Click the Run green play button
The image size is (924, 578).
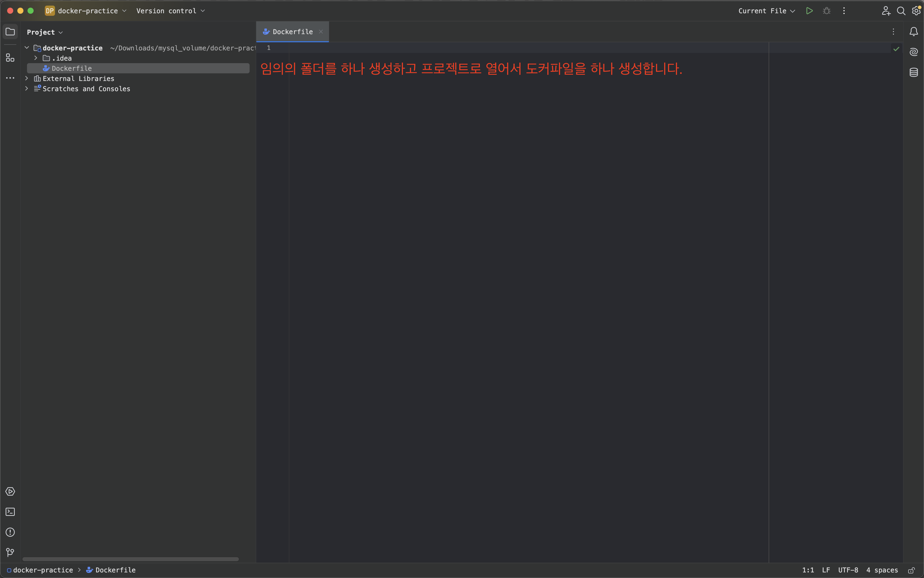pyautogui.click(x=809, y=11)
